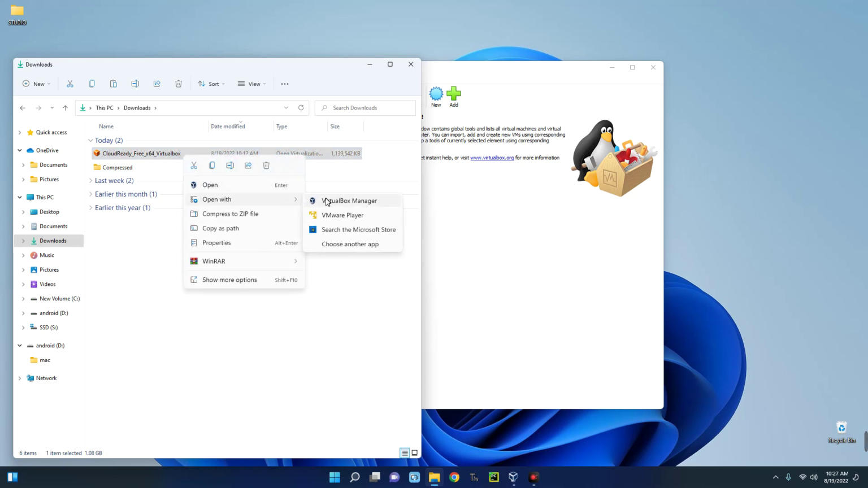868x488 pixels.
Task: Navigate up to the parent folder
Action: 65,108
